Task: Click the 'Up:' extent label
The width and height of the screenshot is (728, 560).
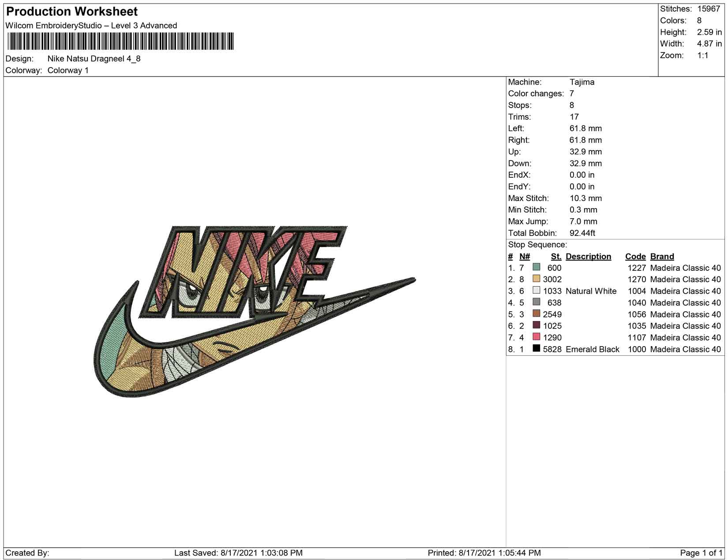Action: coord(514,152)
